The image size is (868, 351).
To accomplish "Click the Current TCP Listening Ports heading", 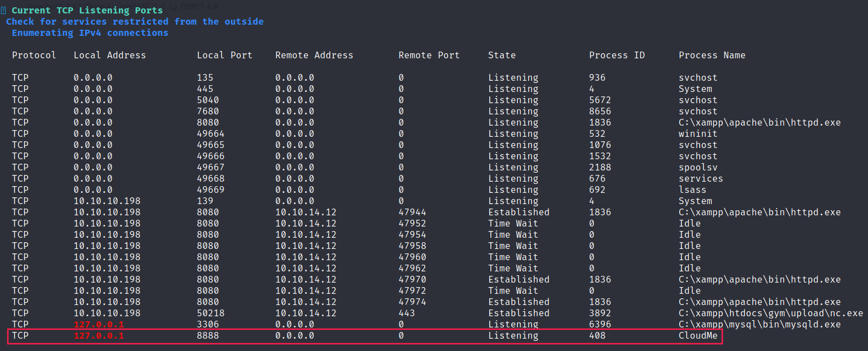I will click(87, 11).
